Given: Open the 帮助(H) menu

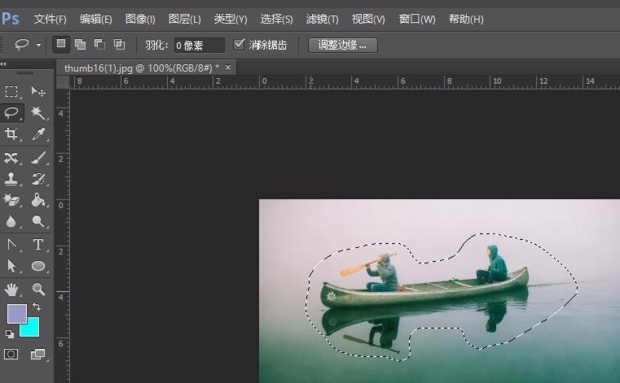Looking at the screenshot, I should (466, 19).
